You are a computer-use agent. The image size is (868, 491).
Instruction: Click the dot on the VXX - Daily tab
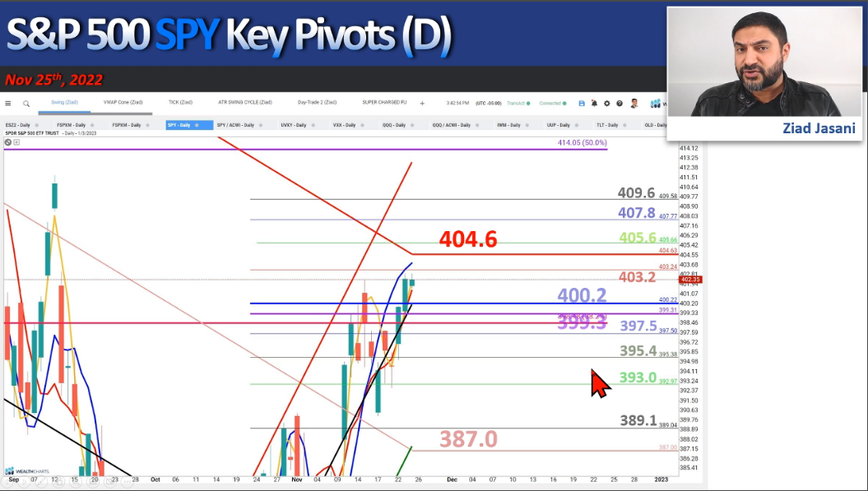tap(363, 125)
